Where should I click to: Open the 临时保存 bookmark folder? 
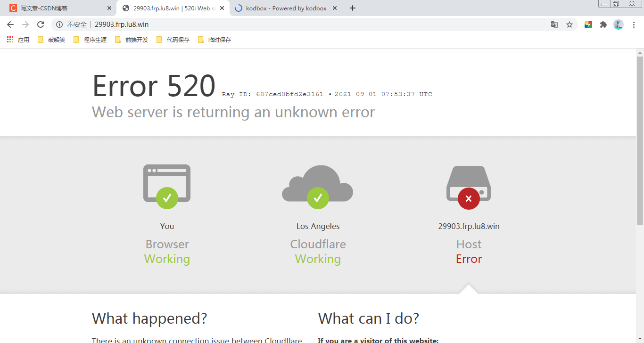pyautogui.click(x=215, y=40)
